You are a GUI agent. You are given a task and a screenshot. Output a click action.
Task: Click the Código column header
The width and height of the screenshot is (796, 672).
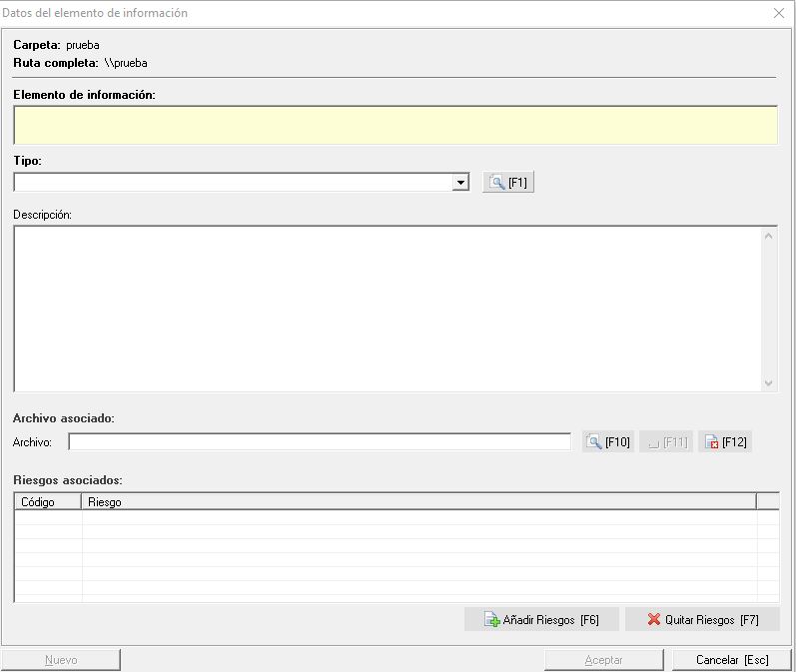point(47,502)
